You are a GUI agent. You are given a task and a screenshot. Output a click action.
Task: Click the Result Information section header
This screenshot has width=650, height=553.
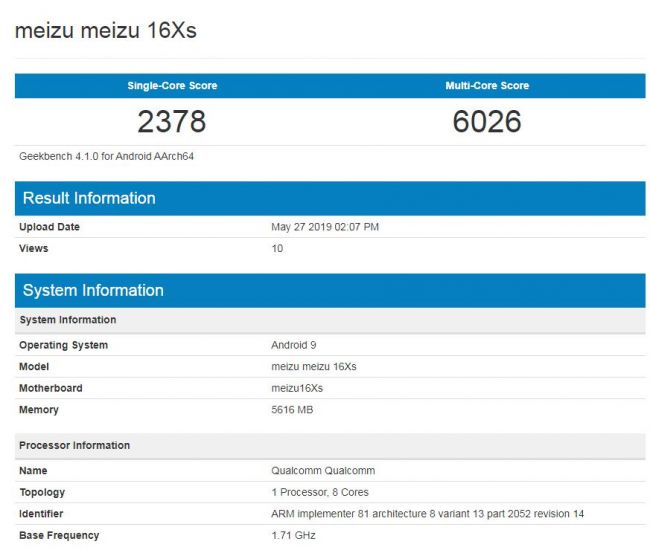[89, 198]
